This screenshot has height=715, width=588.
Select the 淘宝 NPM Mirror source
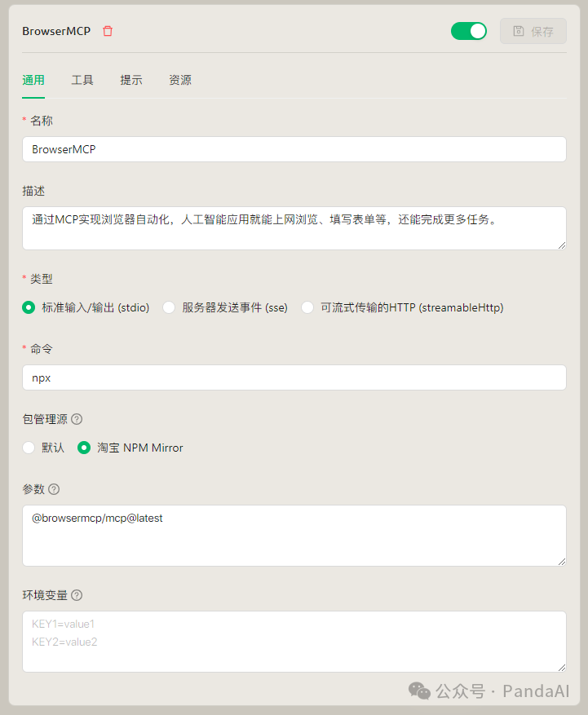point(84,448)
